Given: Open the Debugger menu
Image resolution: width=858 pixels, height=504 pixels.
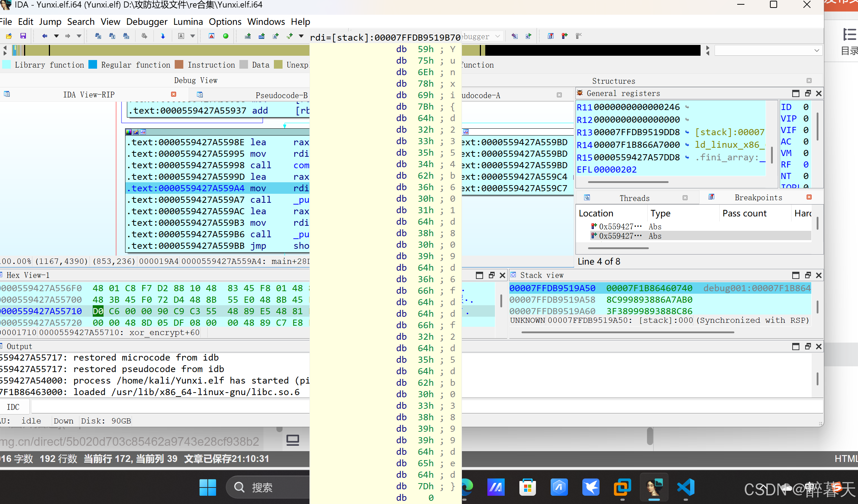Looking at the screenshot, I should coord(147,22).
